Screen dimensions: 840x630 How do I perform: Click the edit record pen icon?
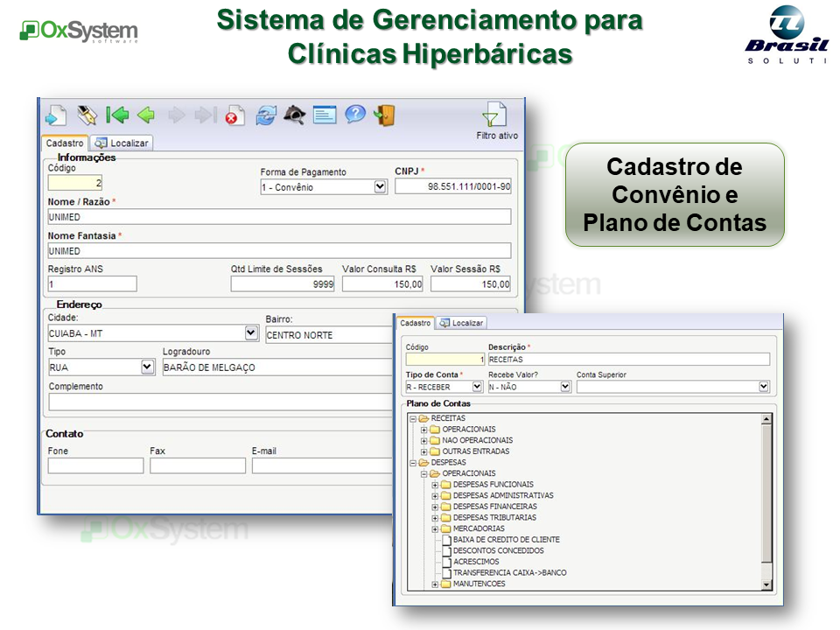pos(87,115)
